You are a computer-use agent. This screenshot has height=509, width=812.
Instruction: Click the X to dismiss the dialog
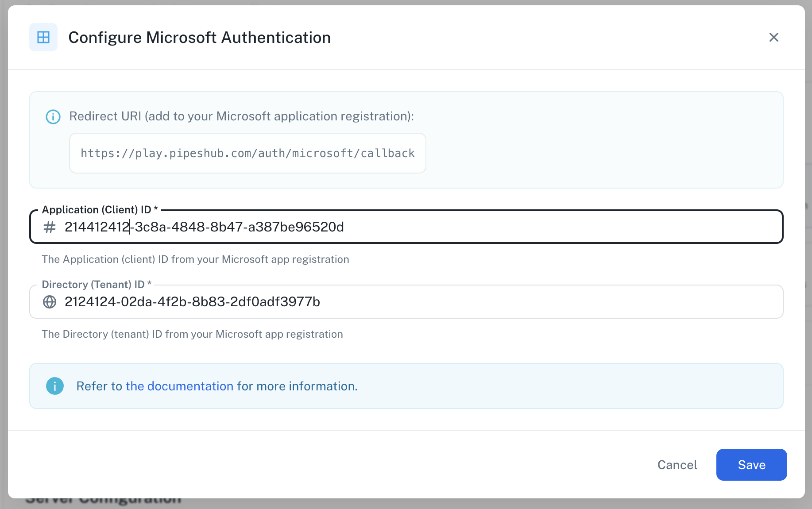pyautogui.click(x=774, y=37)
